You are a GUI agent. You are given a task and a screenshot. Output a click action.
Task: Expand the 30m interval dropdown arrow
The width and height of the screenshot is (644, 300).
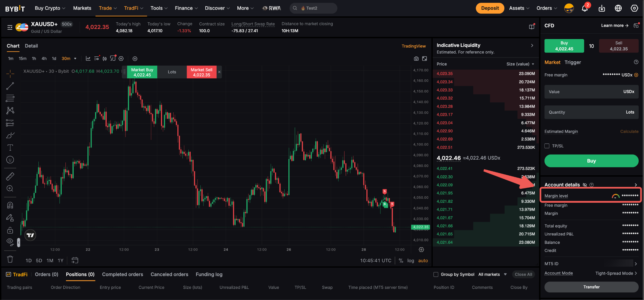click(75, 59)
